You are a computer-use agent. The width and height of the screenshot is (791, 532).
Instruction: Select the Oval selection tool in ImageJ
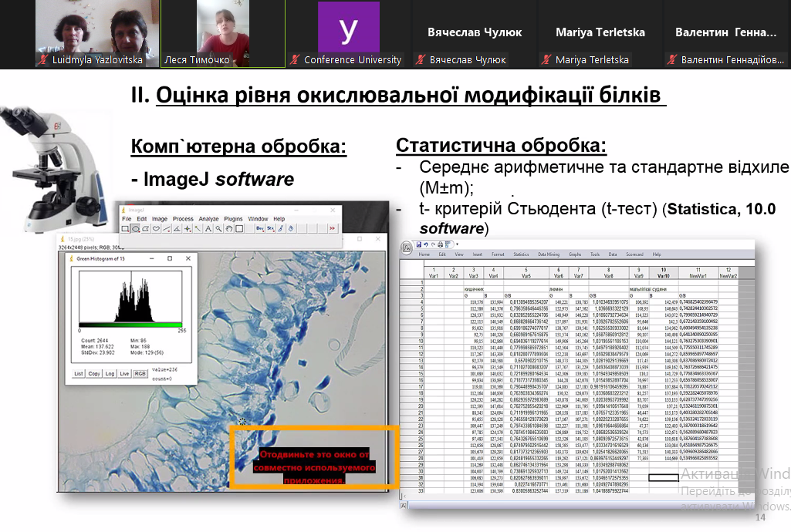[135, 229]
